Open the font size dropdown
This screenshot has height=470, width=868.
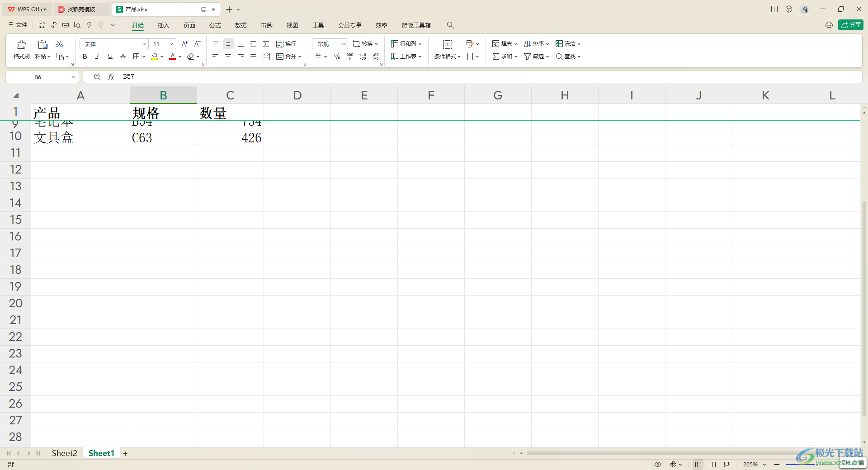coord(171,44)
